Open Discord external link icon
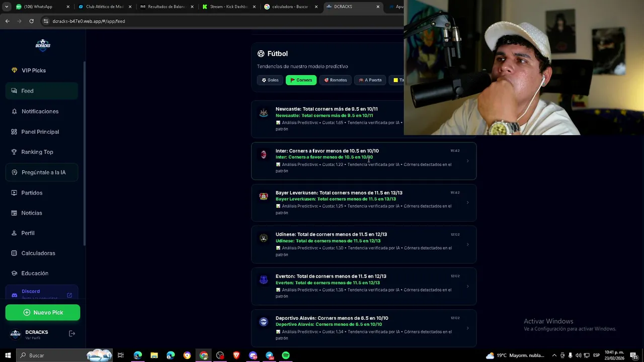644x362 pixels. point(69,295)
